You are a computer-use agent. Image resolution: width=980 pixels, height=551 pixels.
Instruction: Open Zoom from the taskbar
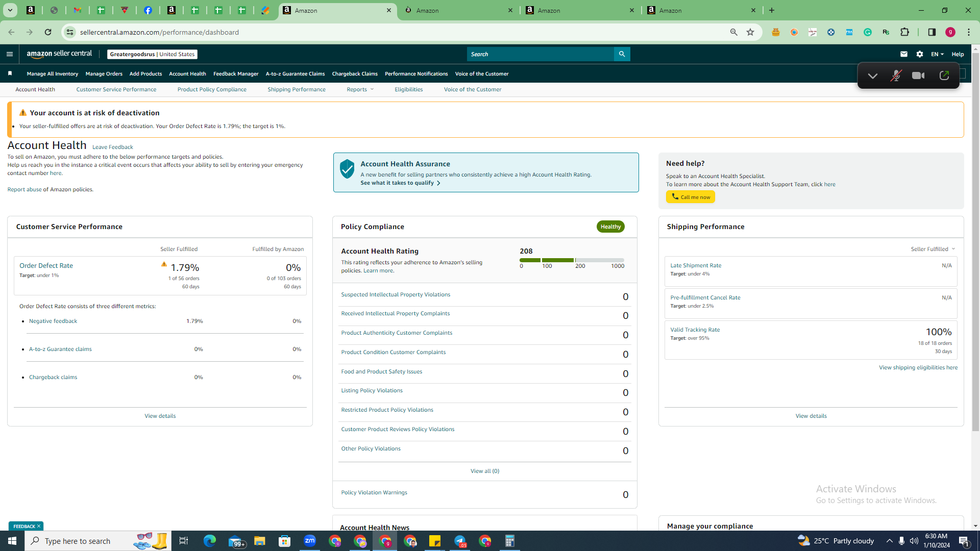(310, 541)
